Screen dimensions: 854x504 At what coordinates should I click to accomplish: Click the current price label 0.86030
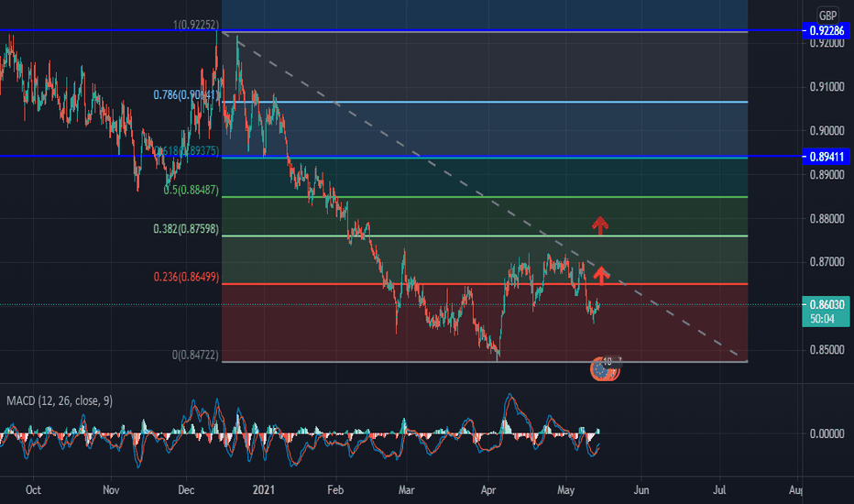click(x=827, y=304)
